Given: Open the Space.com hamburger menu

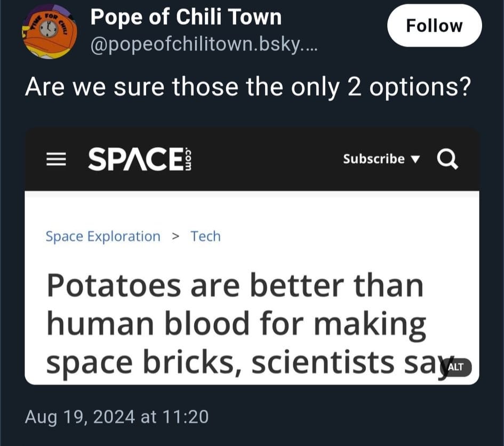Looking at the screenshot, I should 55,160.
